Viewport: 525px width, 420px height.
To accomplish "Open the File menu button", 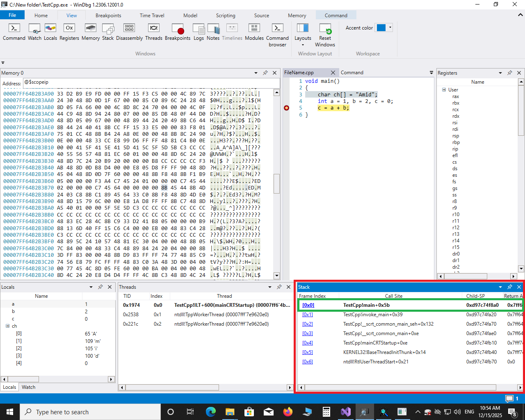I will pyautogui.click(x=12, y=15).
